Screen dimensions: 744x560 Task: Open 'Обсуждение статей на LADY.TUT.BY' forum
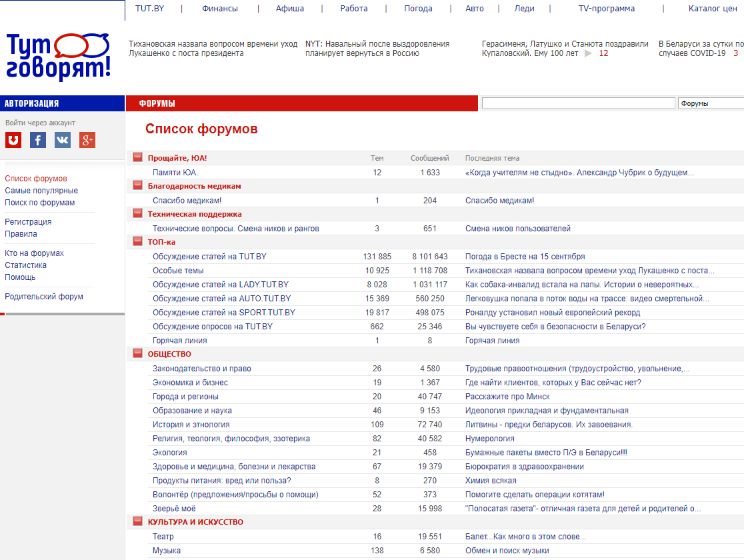[221, 285]
